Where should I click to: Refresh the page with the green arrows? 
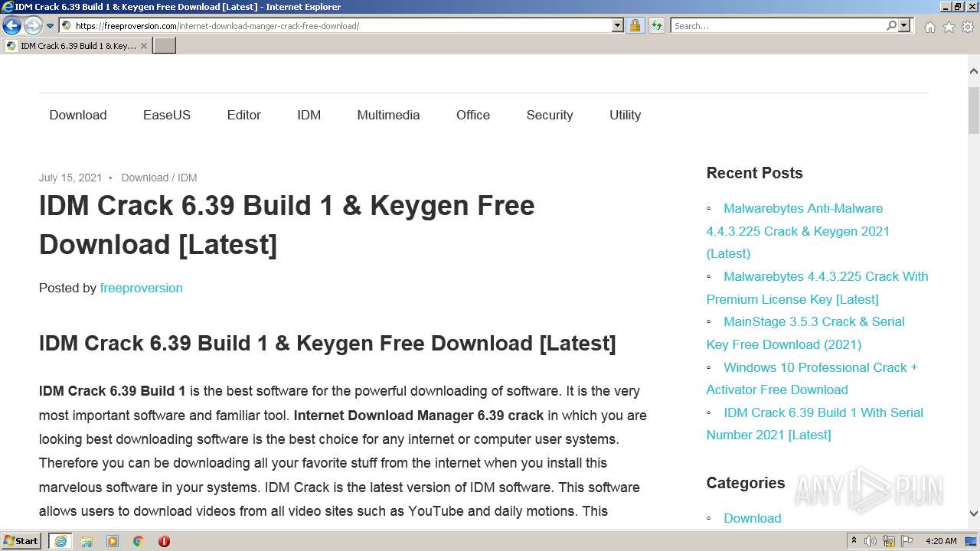click(x=656, y=26)
